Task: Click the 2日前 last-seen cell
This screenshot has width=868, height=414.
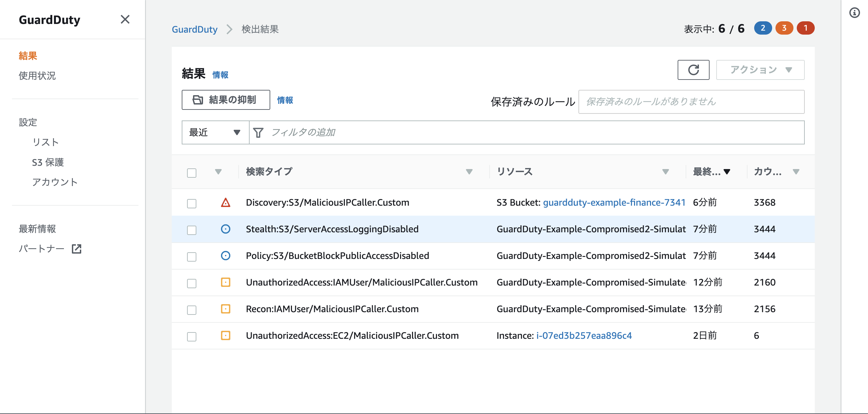Action: coord(705,335)
